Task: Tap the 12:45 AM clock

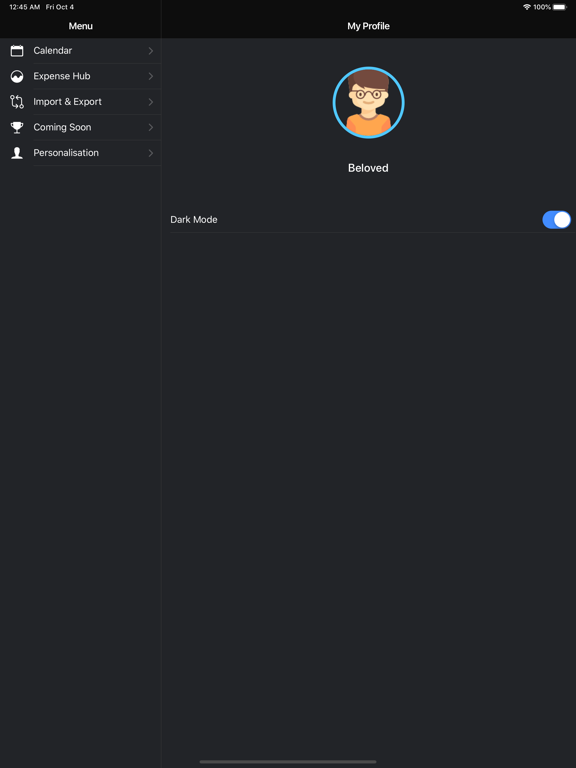Action: [x=24, y=7]
